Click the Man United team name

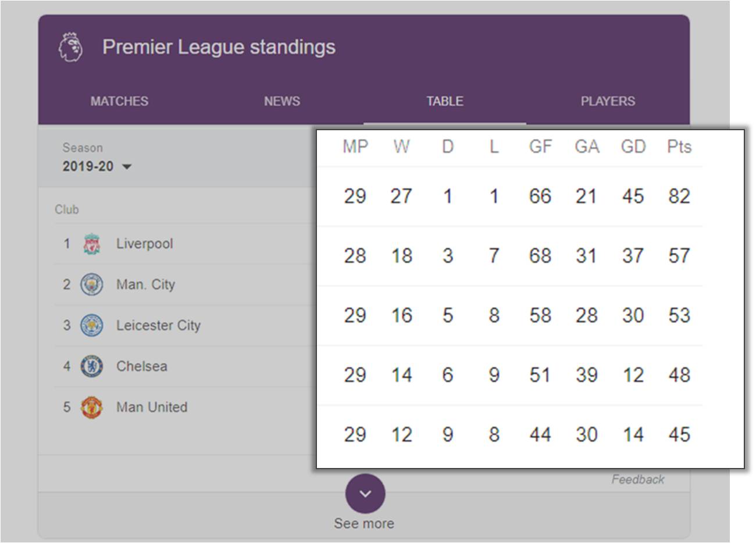[152, 407]
